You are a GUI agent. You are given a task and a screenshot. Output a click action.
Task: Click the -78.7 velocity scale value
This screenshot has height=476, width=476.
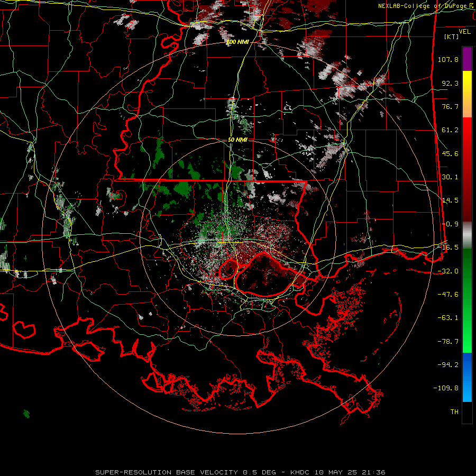[x=448, y=342]
